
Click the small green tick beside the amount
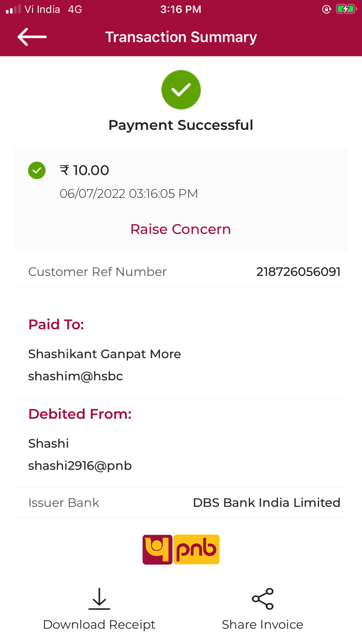[36, 170]
